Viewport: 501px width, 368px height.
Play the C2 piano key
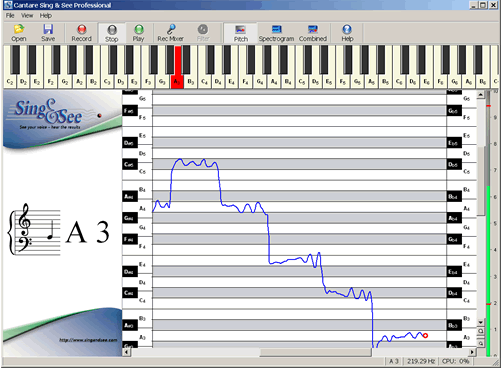tap(10, 82)
